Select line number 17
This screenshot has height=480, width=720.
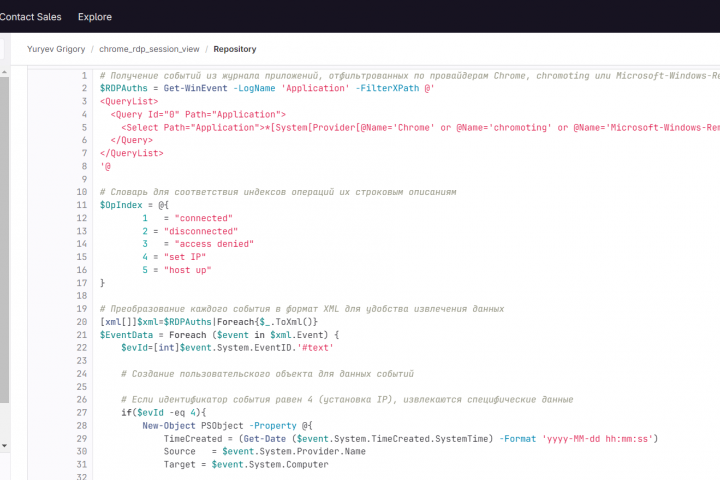[x=82, y=283]
